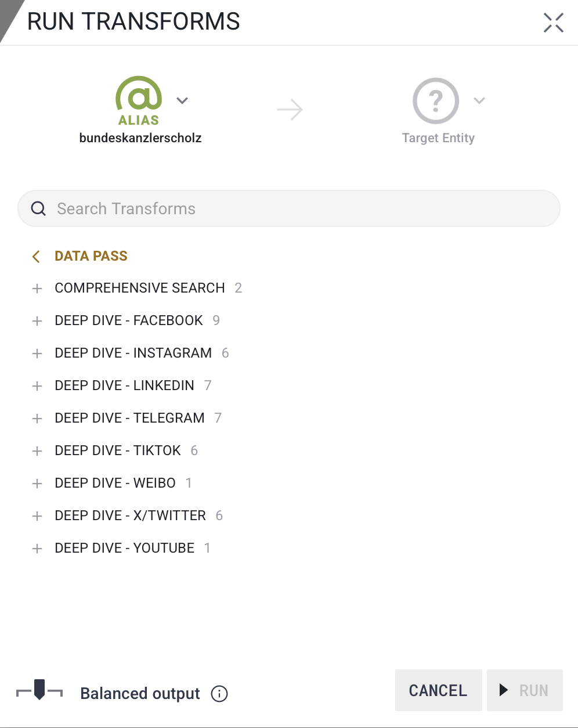Image resolution: width=578 pixels, height=728 pixels.
Task: Click the info icon beside Balanced output
Action: (219, 694)
